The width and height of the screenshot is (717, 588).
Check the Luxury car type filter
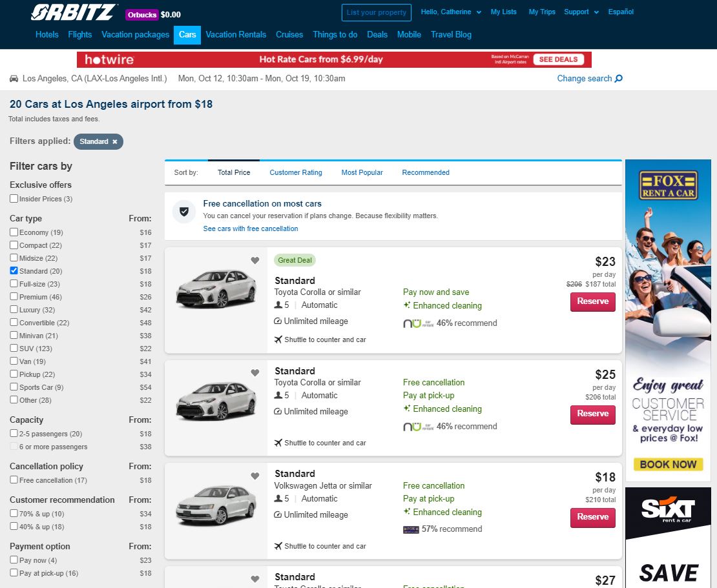[x=14, y=309]
